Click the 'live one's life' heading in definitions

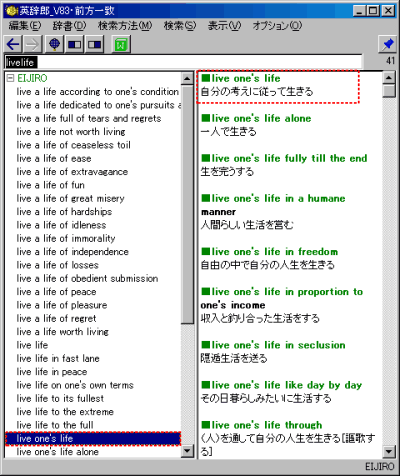tap(241, 78)
